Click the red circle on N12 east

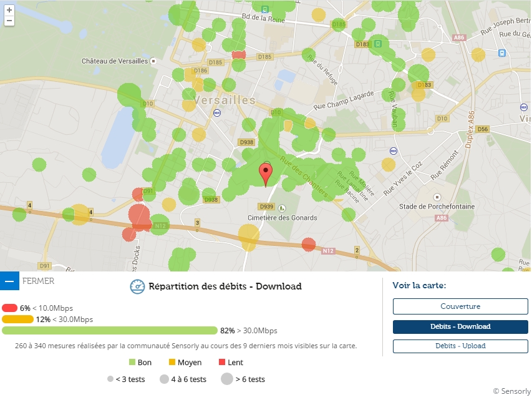[309, 245]
